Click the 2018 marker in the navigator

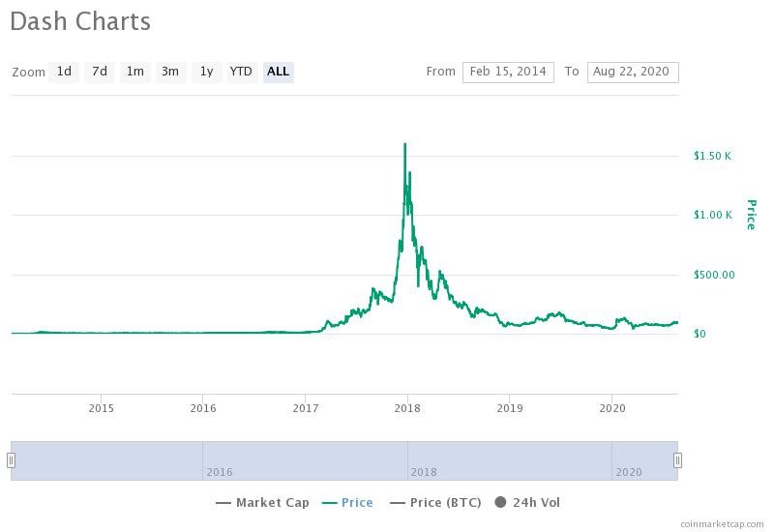(424, 472)
